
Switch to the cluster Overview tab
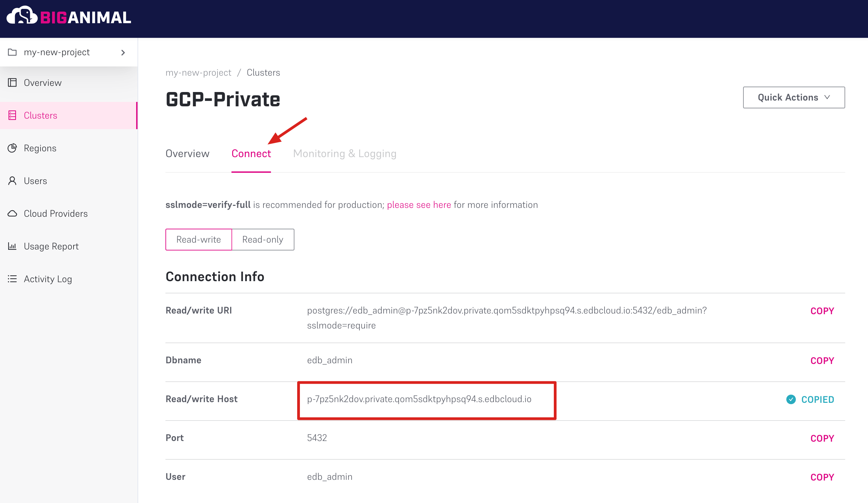pyautogui.click(x=187, y=153)
